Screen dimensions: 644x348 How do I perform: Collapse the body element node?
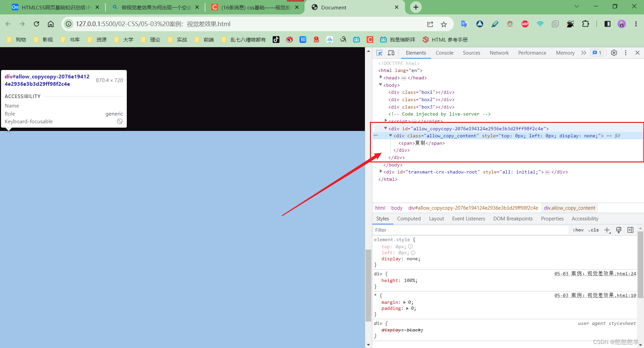pyautogui.click(x=380, y=85)
